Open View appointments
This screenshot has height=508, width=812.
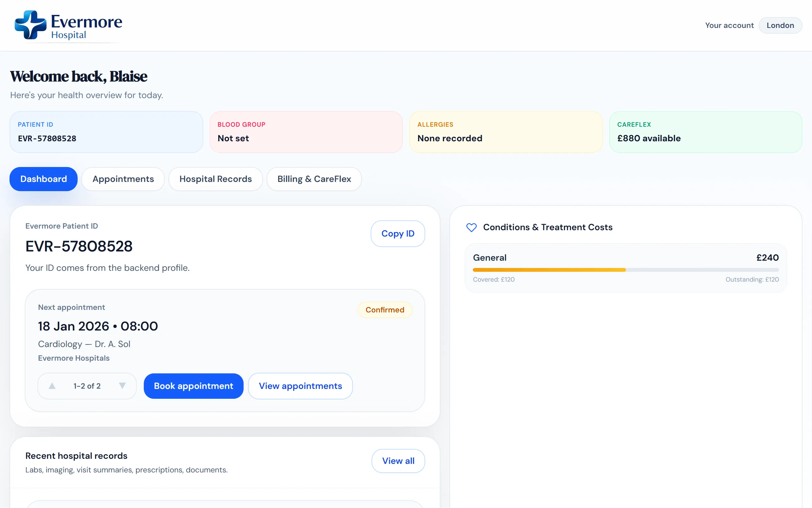[300, 386]
